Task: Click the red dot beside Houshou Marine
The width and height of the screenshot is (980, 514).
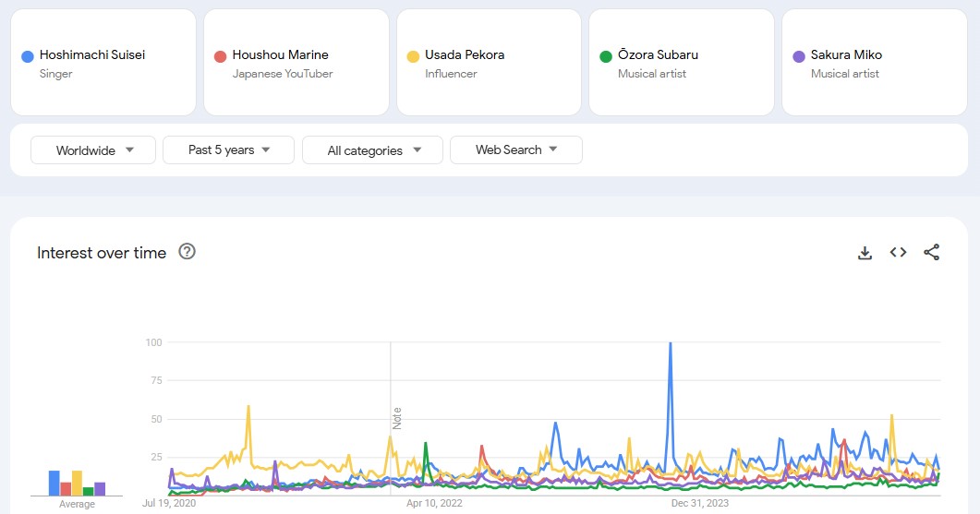Action: pyautogui.click(x=220, y=56)
